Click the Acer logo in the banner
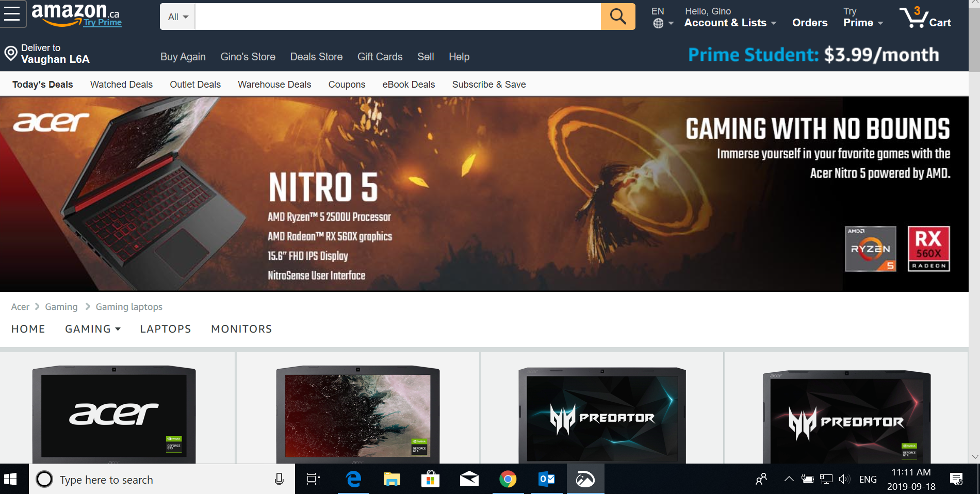This screenshot has width=980, height=494. (51, 123)
